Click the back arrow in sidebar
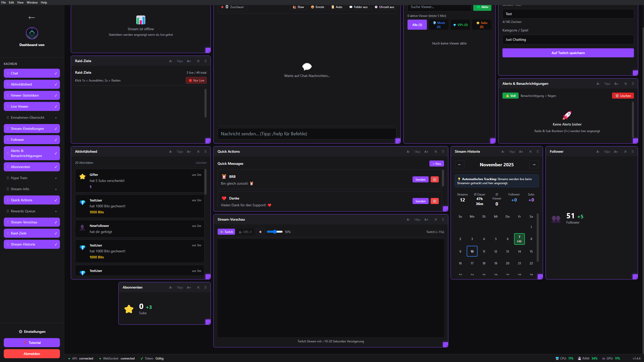The image size is (644, 362). 32,17
